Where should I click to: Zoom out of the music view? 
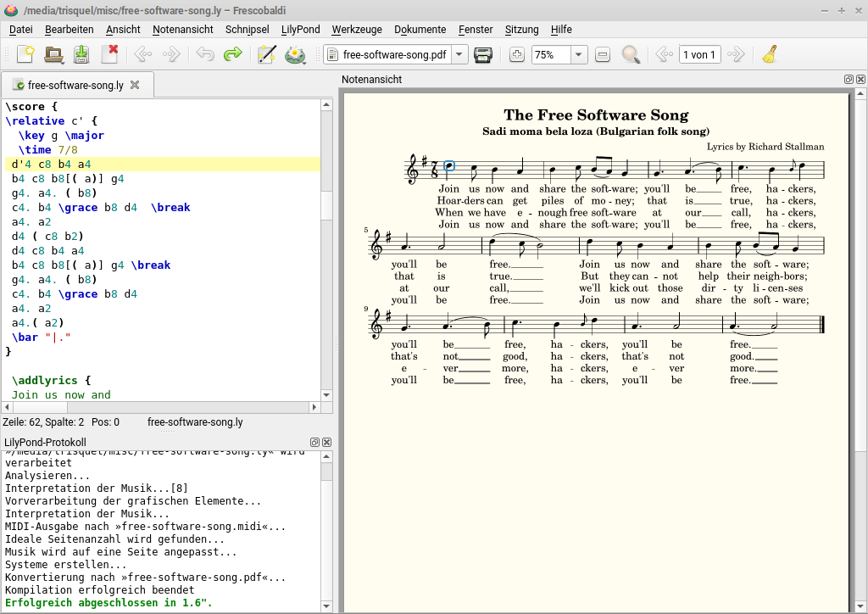[x=603, y=54]
